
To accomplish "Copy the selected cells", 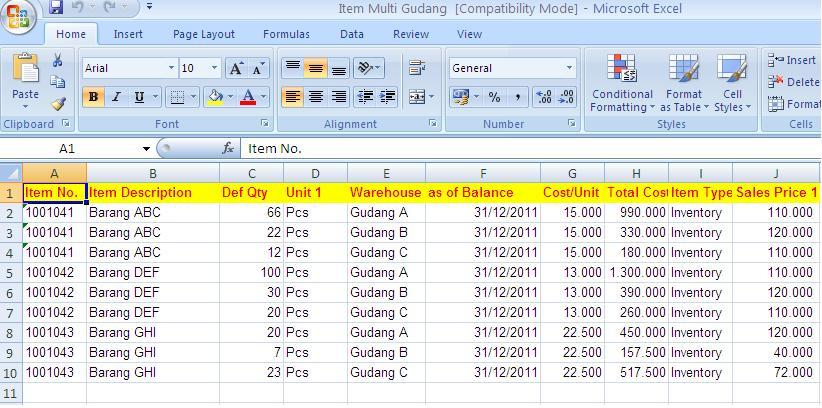I will pyautogui.click(x=57, y=82).
